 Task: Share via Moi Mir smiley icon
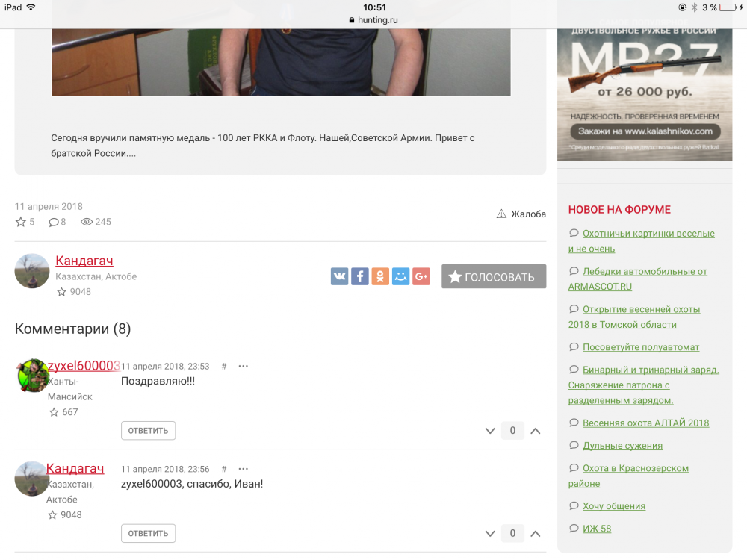[400, 276]
